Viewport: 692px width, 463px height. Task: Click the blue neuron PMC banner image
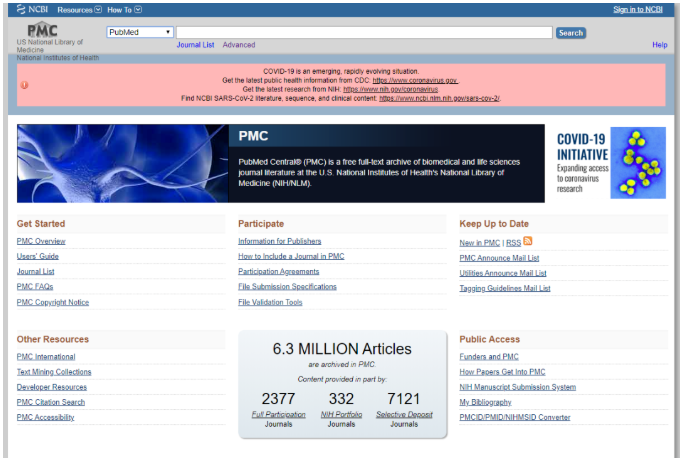[x=123, y=163]
